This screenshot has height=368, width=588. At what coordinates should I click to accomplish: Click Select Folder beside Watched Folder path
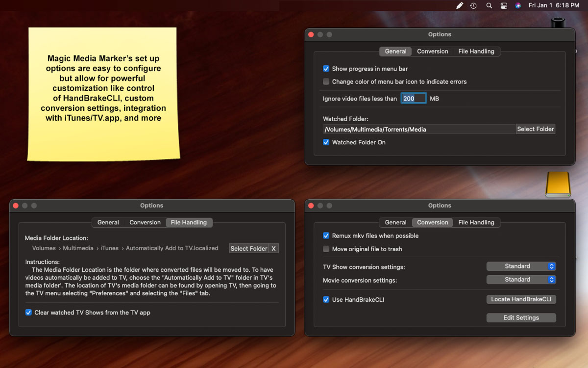tap(536, 129)
